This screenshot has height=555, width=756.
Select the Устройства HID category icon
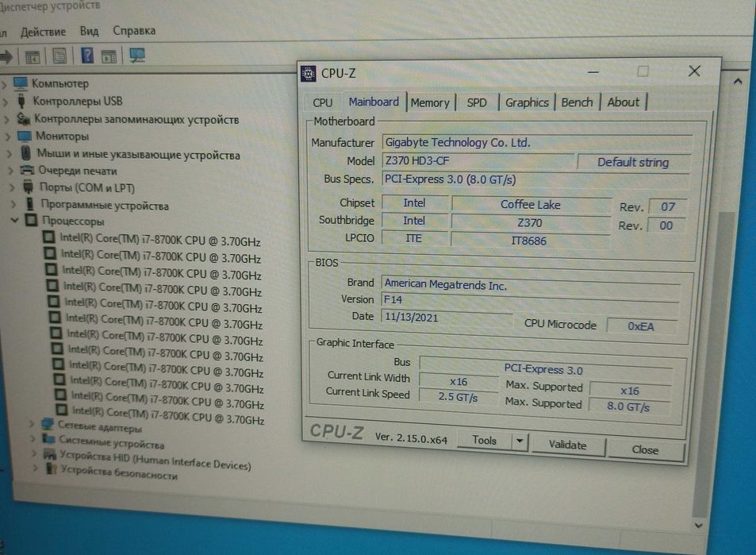click(x=50, y=453)
